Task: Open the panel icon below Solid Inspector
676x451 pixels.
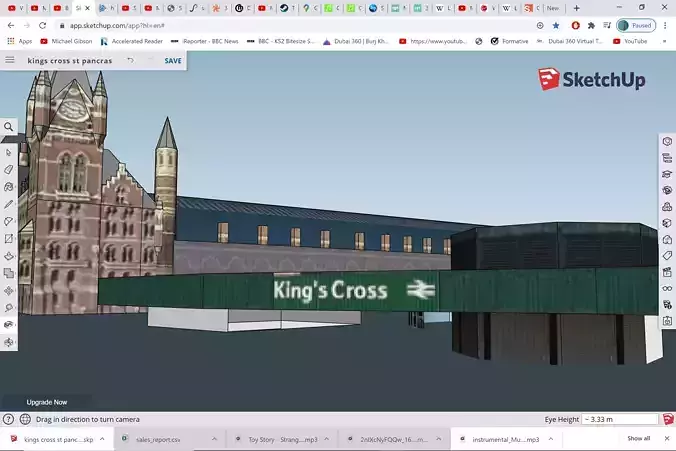Action: point(667,321)
